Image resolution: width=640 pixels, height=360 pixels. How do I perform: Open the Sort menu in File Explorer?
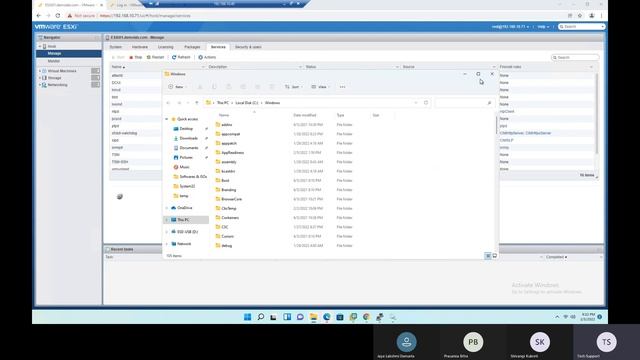(293, 87)
